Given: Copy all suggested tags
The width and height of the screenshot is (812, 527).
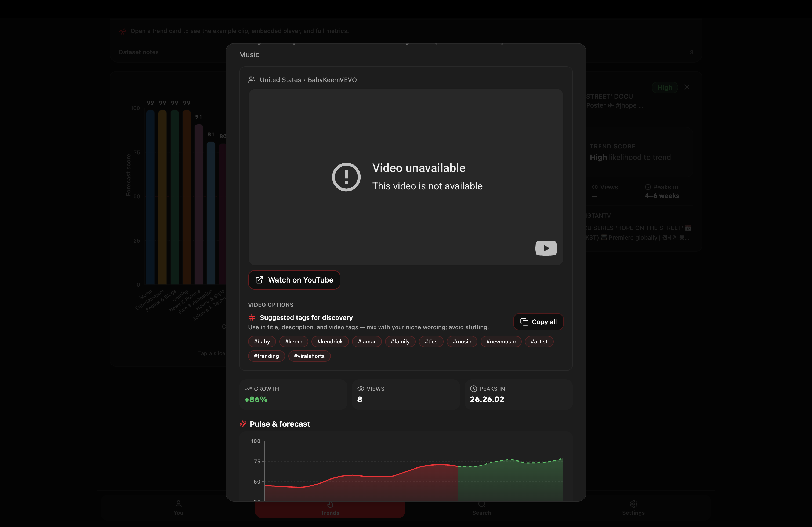Looking at the screenshot, I should pyautogui.click(x=538, y=322).
